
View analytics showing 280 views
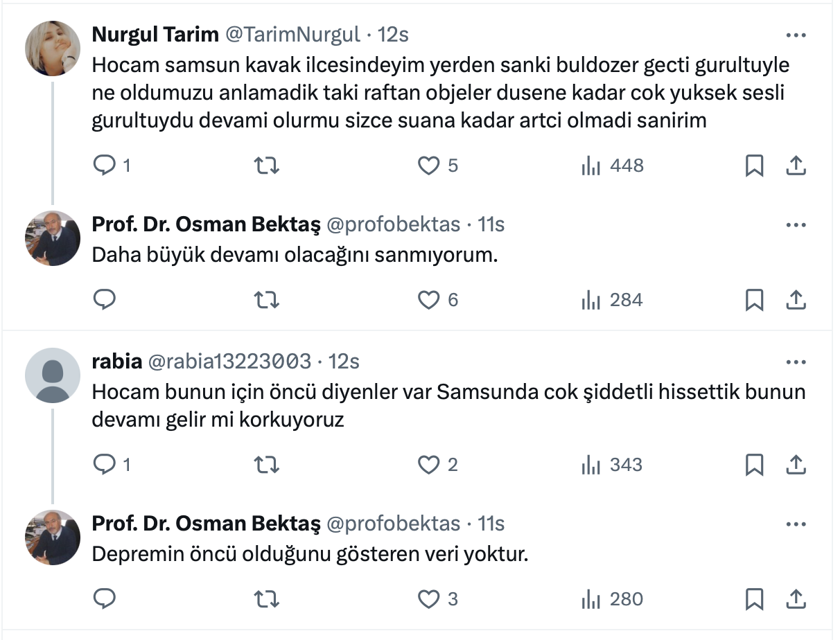(613, 599)
